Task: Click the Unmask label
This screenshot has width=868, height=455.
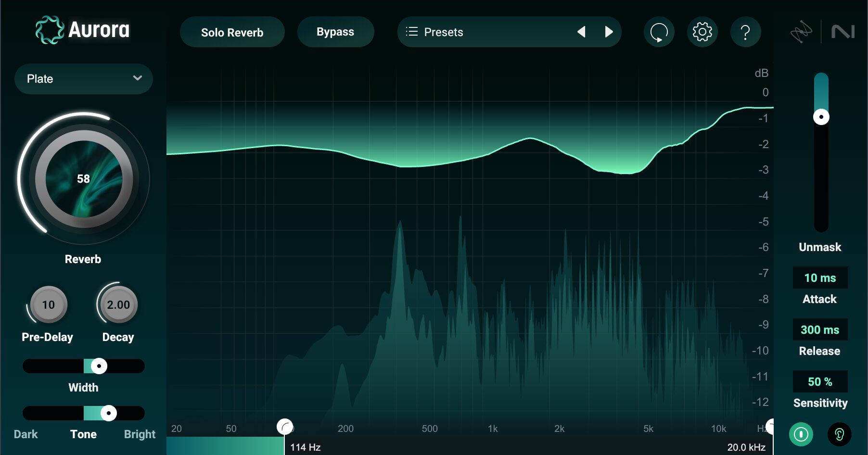Action: [x=820, y=247]
